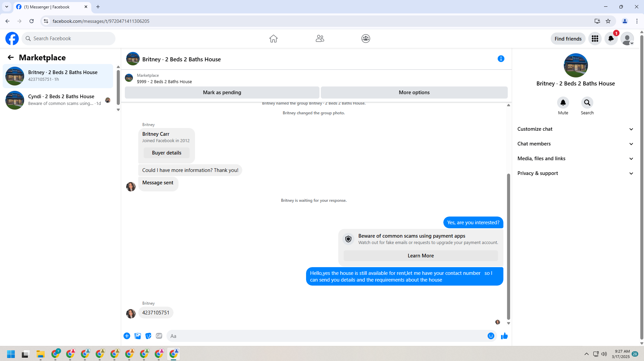The height and width of the screenshot is (361, 644).
Task: Attach a photo file
Action: pyautogui.click(x=138, y=336)
